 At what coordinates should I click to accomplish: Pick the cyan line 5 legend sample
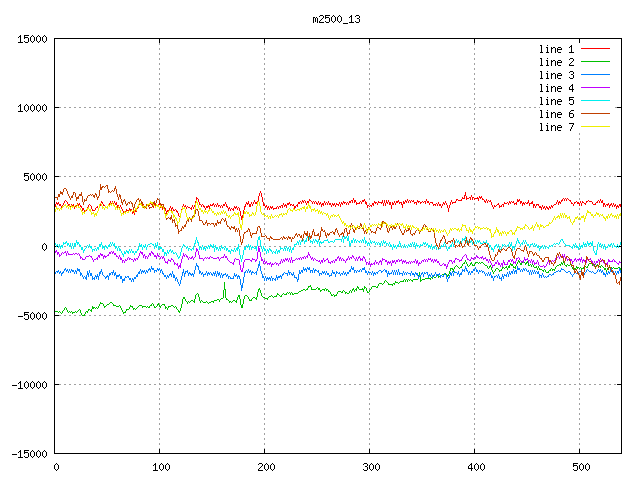(595, 101)
